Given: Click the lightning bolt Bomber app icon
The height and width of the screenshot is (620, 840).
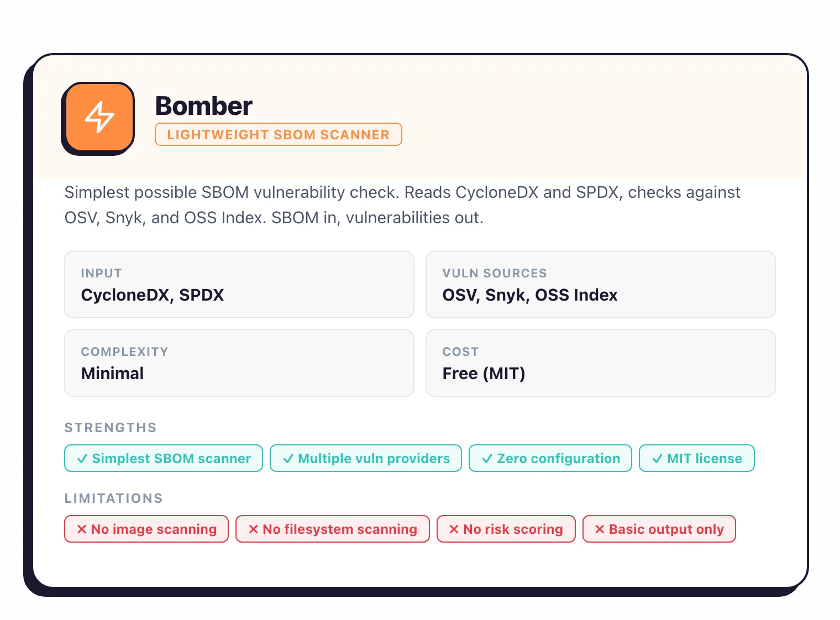Looking at the screenshot, I should [98, 117].
